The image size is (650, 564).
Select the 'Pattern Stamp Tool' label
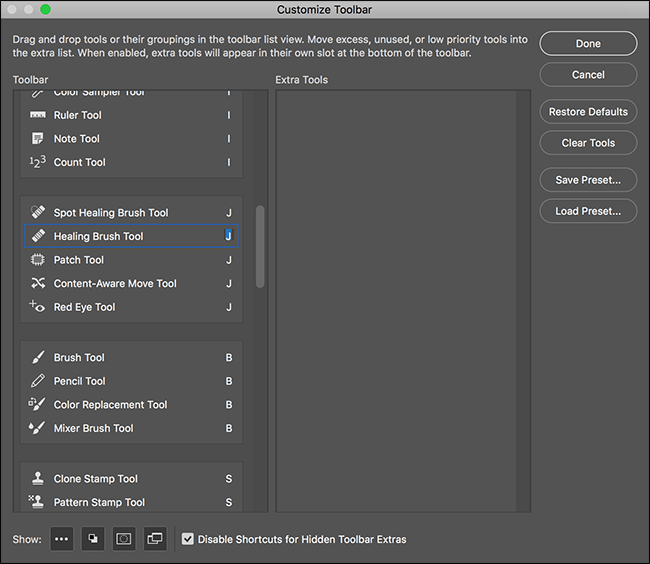point(99,502)
